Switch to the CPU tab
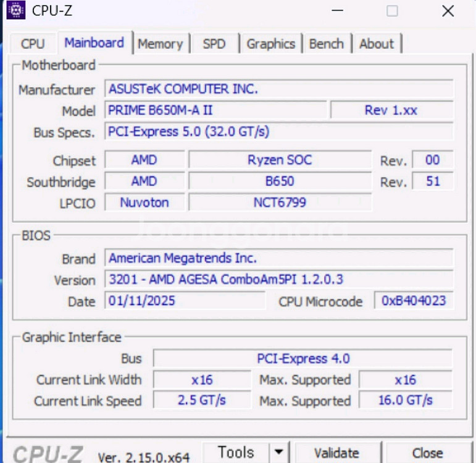 (33, 44)
